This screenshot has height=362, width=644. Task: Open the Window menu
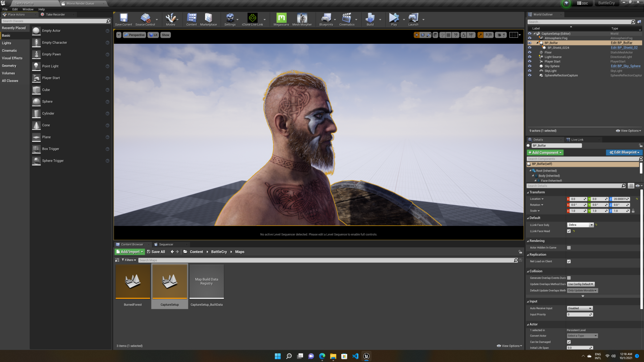28,9
